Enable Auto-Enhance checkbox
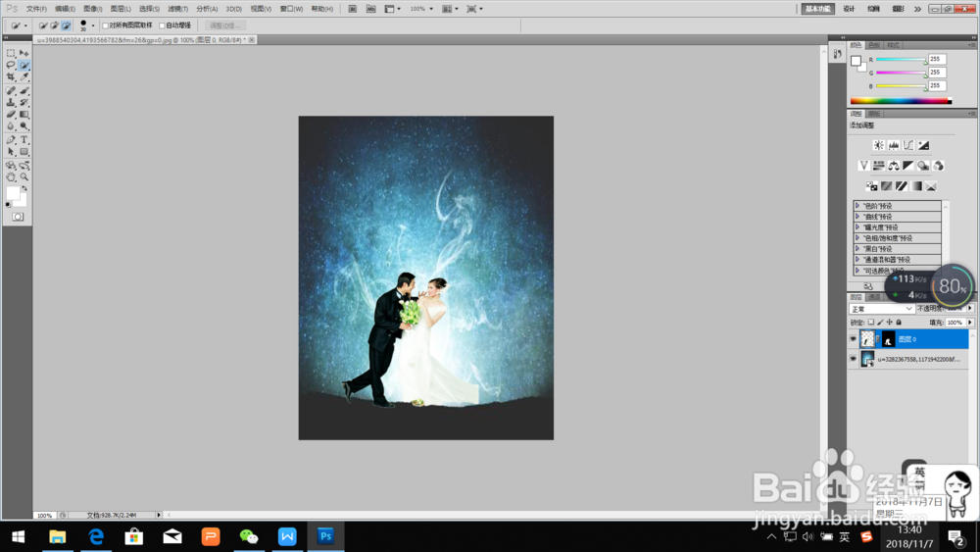The width and height of the screenshot is (980, 552). click(x=162, y=25)
